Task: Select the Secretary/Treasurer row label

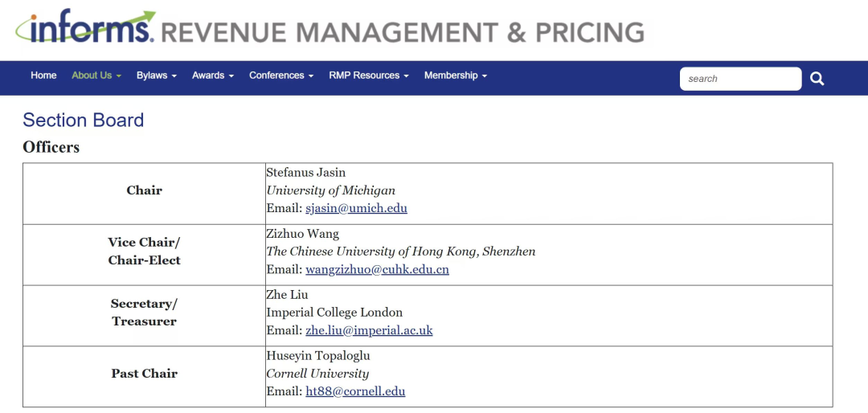Action: click(144, 313)
